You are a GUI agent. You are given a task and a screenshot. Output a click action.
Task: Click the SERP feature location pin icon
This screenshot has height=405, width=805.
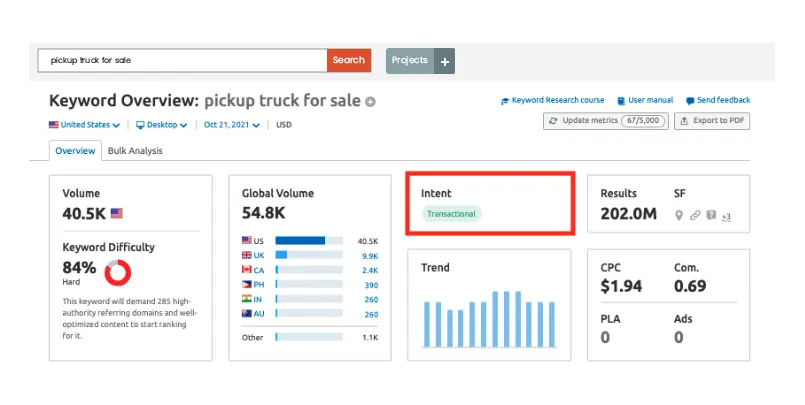pos(679,216)
